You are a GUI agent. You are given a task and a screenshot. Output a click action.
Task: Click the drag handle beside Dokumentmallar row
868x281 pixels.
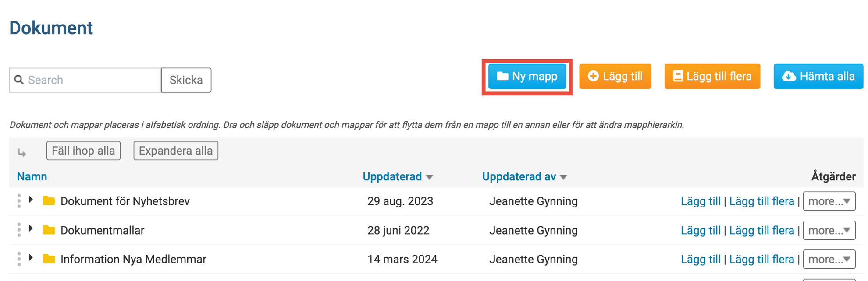[19, 230]
